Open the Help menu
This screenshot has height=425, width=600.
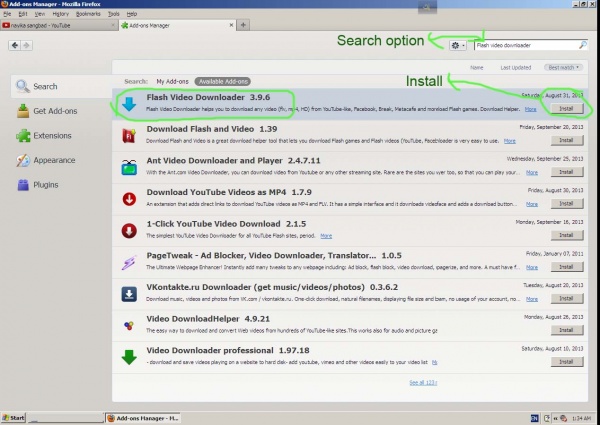(x=132, y=14)
